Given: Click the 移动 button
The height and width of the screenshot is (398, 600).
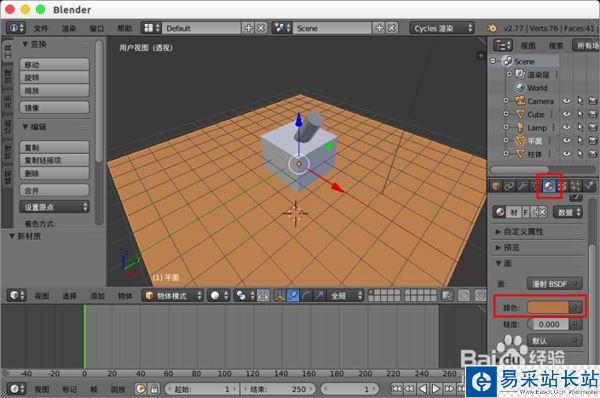Looking at the screenshot, I should [54, 65].
